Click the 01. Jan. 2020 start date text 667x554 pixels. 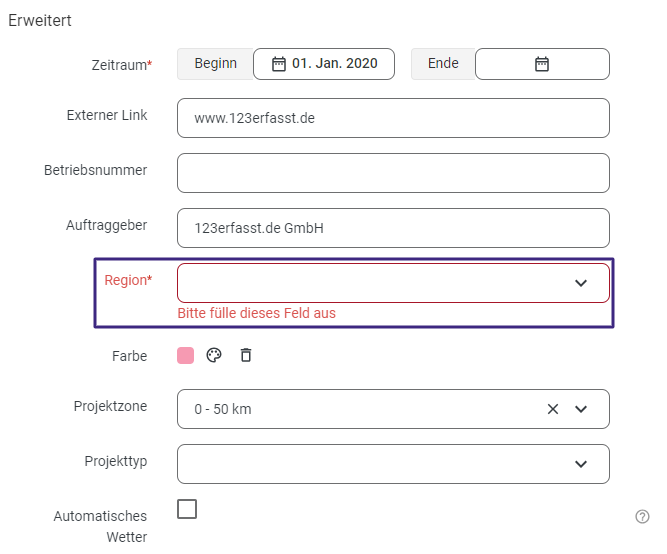click(335, 64)
